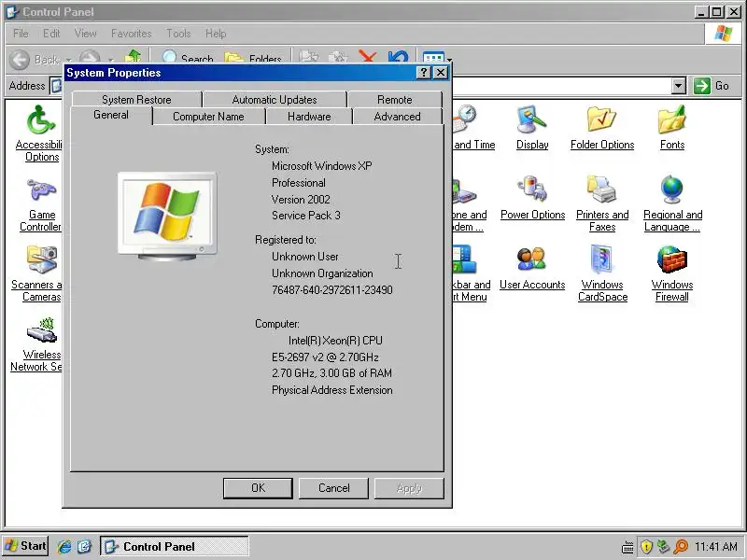Launch Internet Explorer from quick launch
747x560 pixels.
[x=63, y=546]
